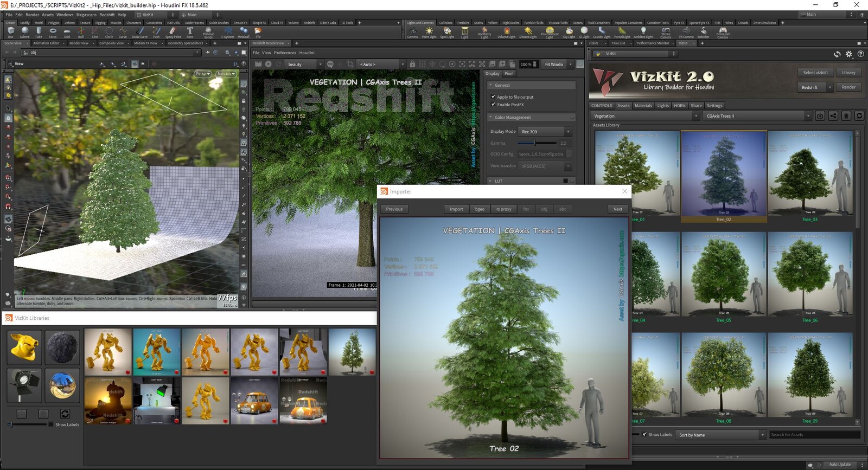Screen dimensions: 868x470
Task: Click the crop region icon in RenderView
Action: click(350, 64)
